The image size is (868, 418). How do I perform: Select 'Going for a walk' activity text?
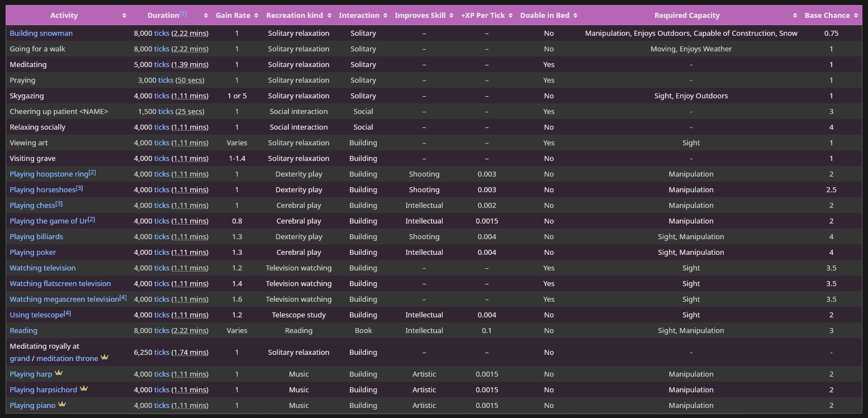[37, 49]
